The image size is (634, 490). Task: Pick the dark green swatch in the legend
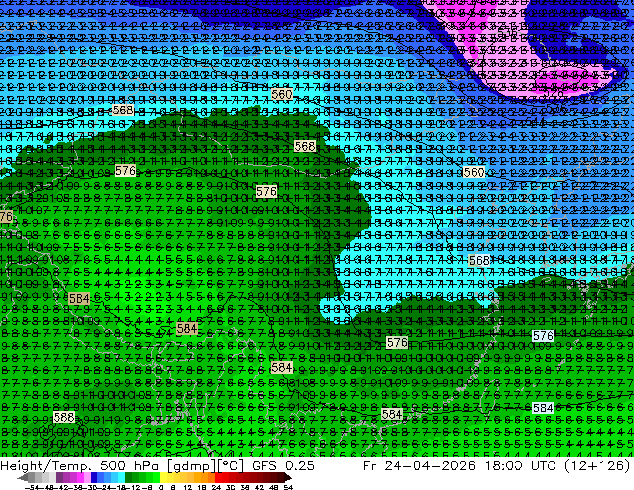pyautogui.click(x=129, y=477)
